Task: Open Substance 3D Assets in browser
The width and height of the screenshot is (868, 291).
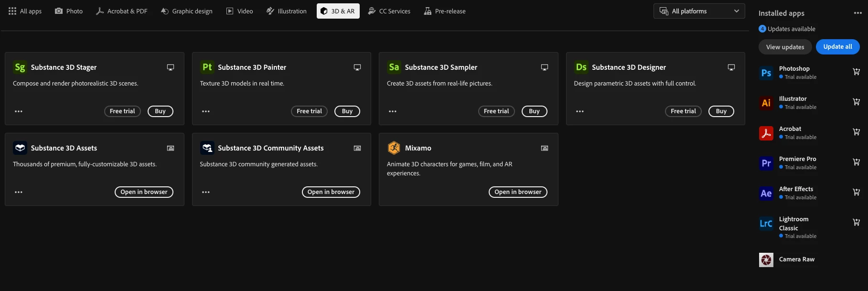Action: click(x=144, y=192)
